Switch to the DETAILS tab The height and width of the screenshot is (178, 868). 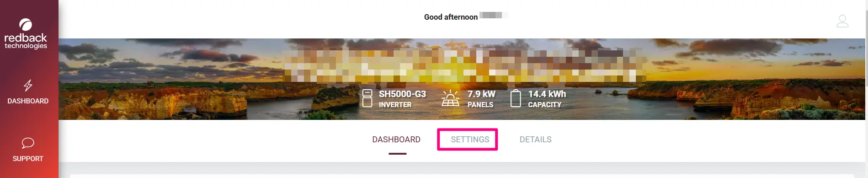[535, 140]
